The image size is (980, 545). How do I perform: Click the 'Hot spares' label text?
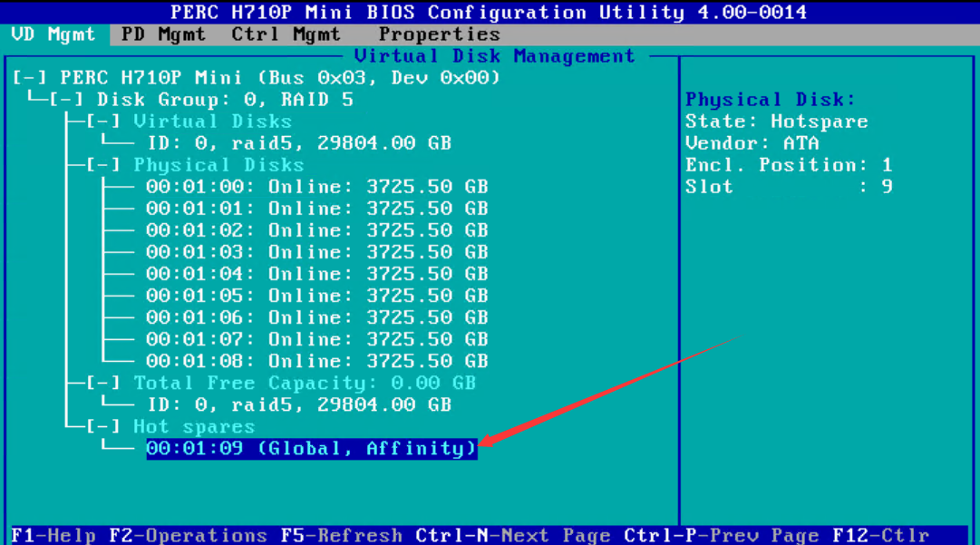194,427
